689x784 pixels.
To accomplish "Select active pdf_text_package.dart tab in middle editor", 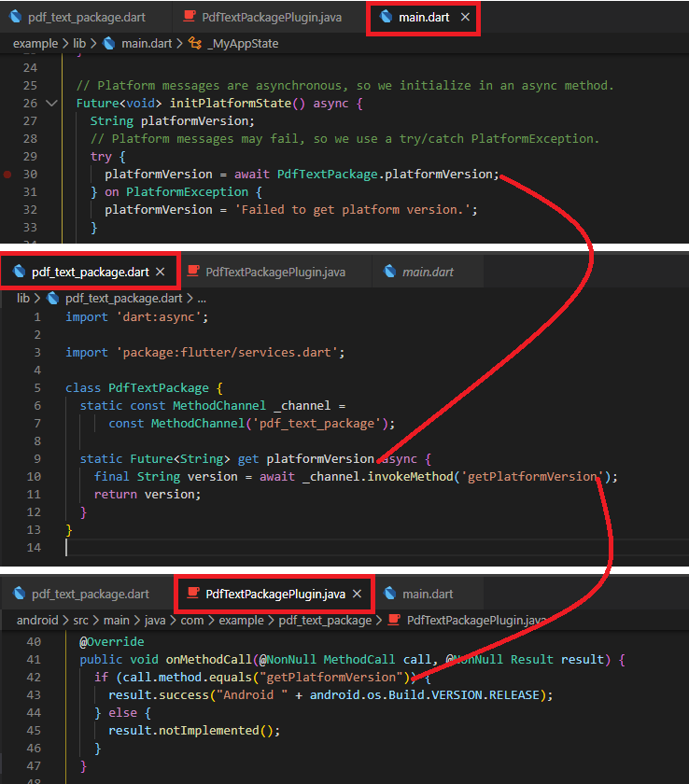I will click(90, 272).
